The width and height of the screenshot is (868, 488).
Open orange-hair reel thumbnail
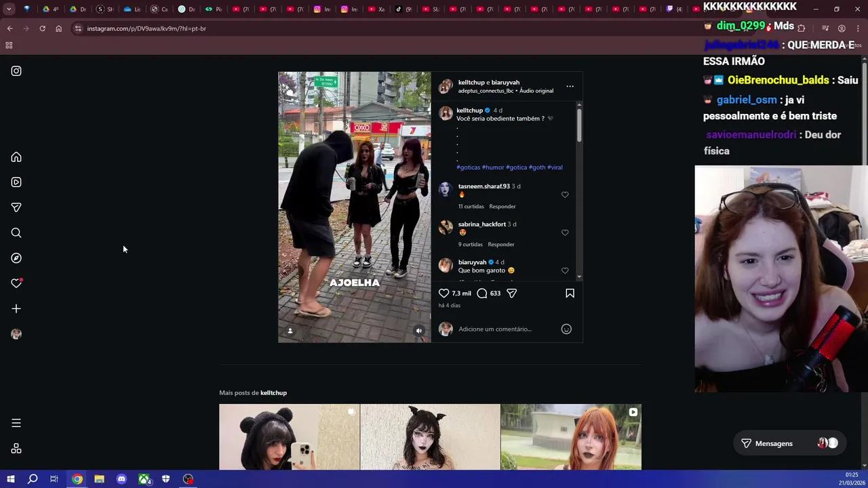(x=571, y=437)
